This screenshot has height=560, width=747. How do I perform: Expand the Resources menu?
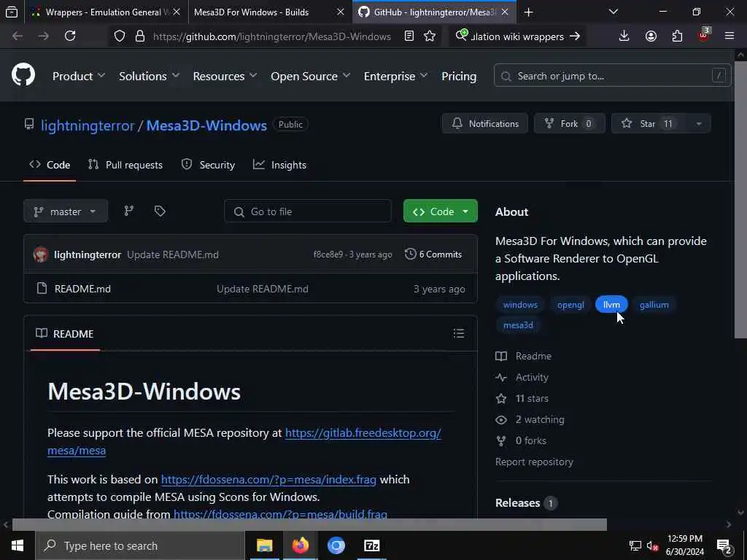225,76
